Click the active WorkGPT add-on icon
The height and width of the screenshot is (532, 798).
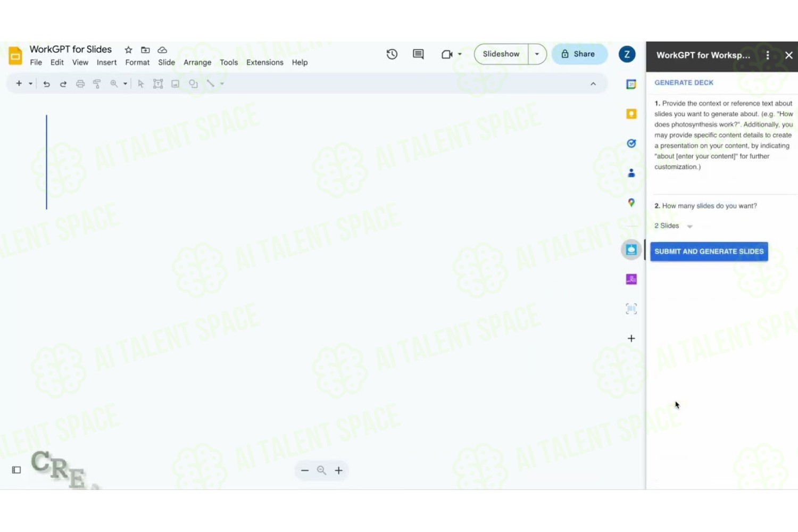631,250
